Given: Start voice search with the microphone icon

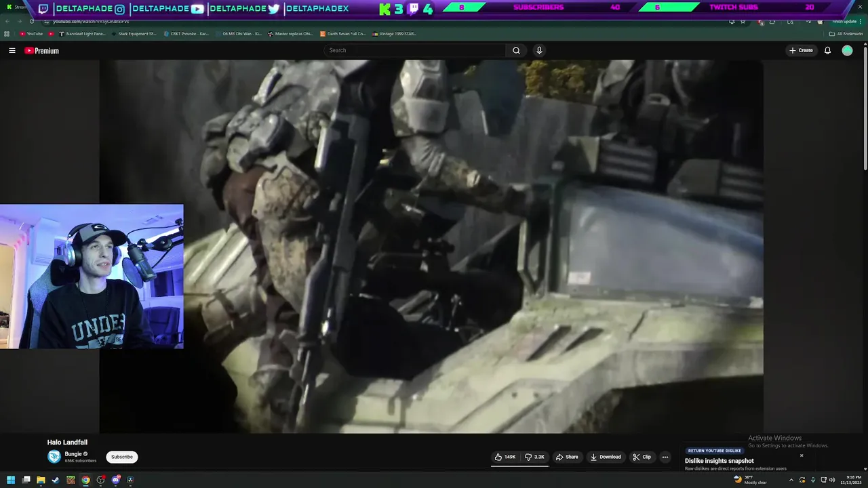Looking at the screenshot, I should click(539, 51).
